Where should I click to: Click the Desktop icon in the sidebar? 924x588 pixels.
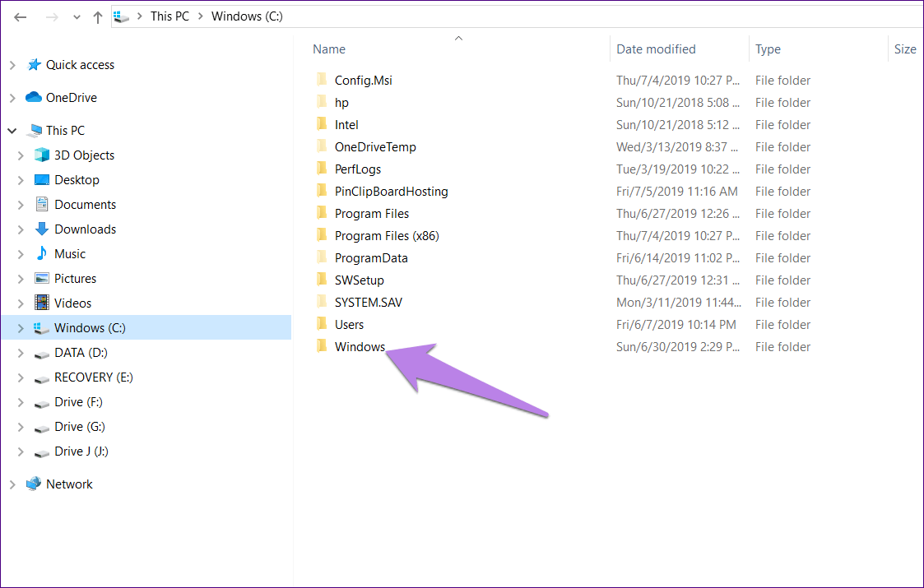click(42, 180)
